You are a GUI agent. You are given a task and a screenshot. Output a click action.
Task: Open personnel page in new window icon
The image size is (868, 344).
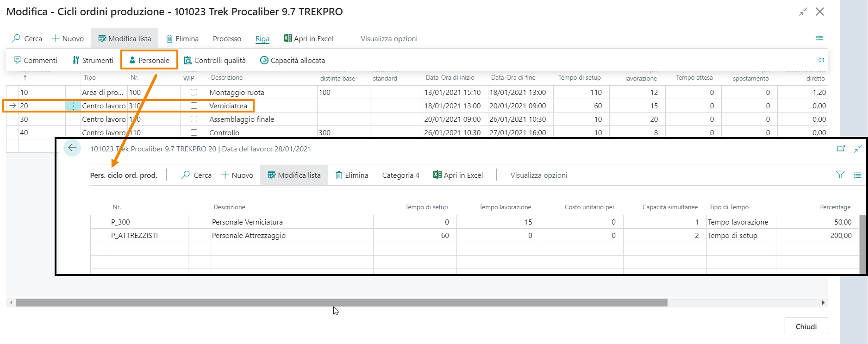coord(841,149)
